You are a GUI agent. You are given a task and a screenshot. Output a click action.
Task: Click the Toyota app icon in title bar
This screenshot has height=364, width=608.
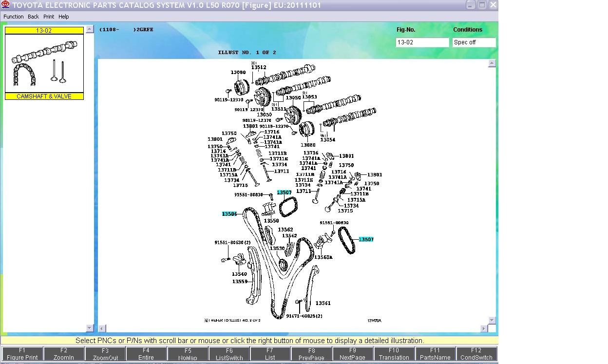click(x=6, y=5)
